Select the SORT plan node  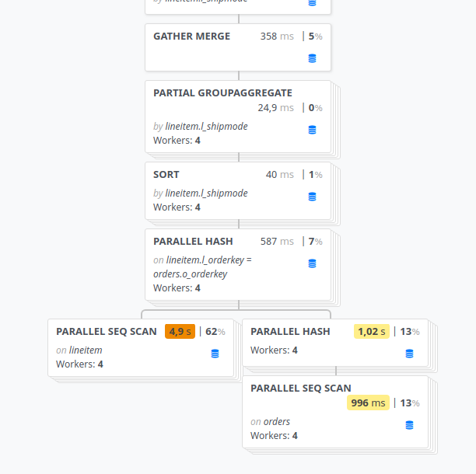(238, 190)
